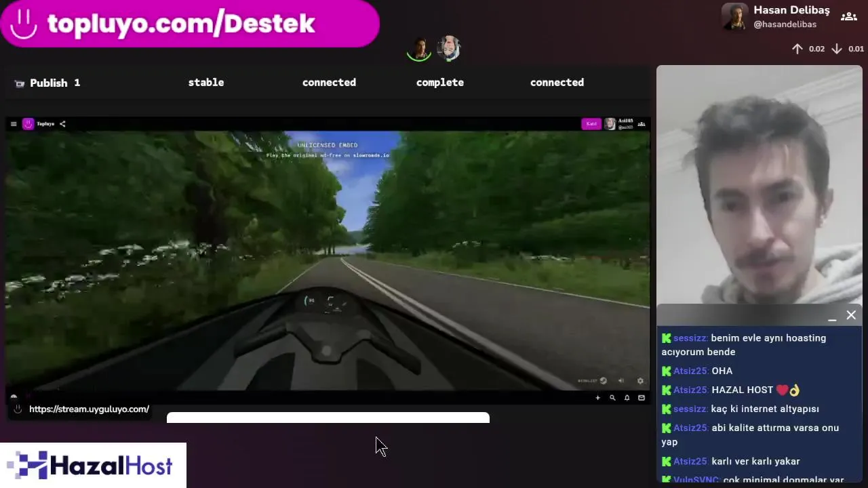The image size is (868, 488).
Task: Click the sessizz username in the hosting message
Action: pyautogui.click(x=690, y=338)
